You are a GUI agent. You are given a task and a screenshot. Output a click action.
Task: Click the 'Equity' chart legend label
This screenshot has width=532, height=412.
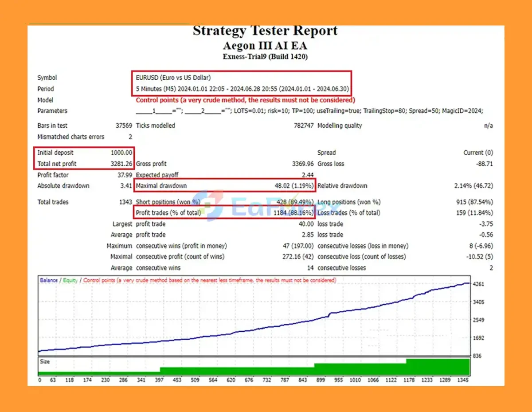tap(70, 280)
